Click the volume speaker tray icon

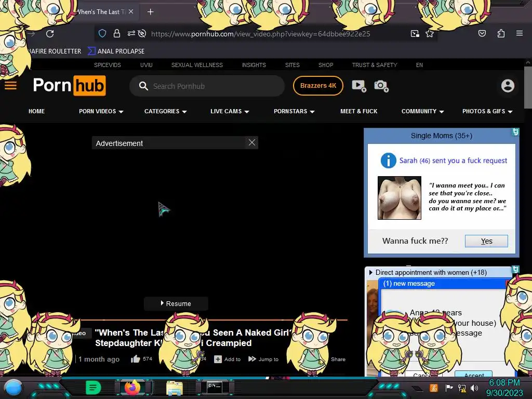474,388
